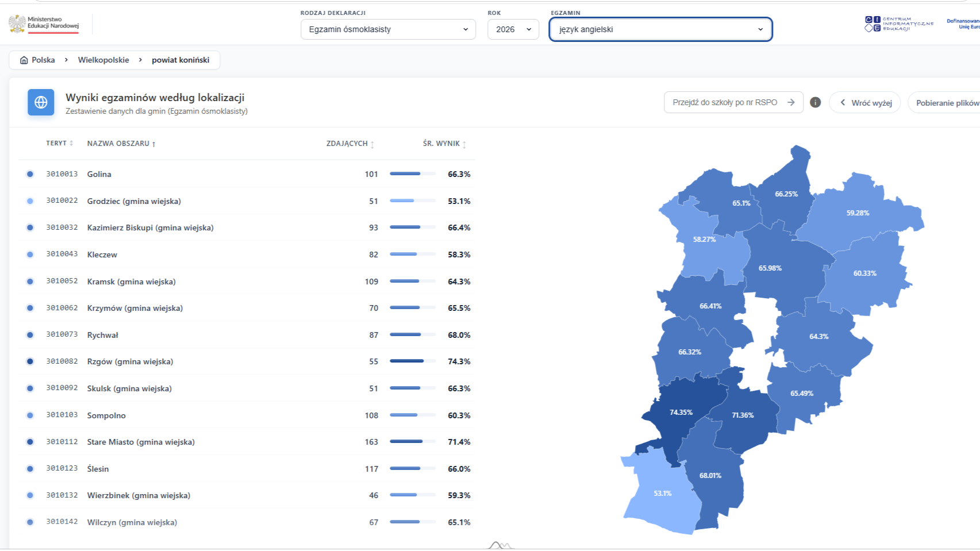Click the NAZWA OBSZARU column header
Image resolution: width=980 pixels, height=551 pixels.
[x=118, y=144]
